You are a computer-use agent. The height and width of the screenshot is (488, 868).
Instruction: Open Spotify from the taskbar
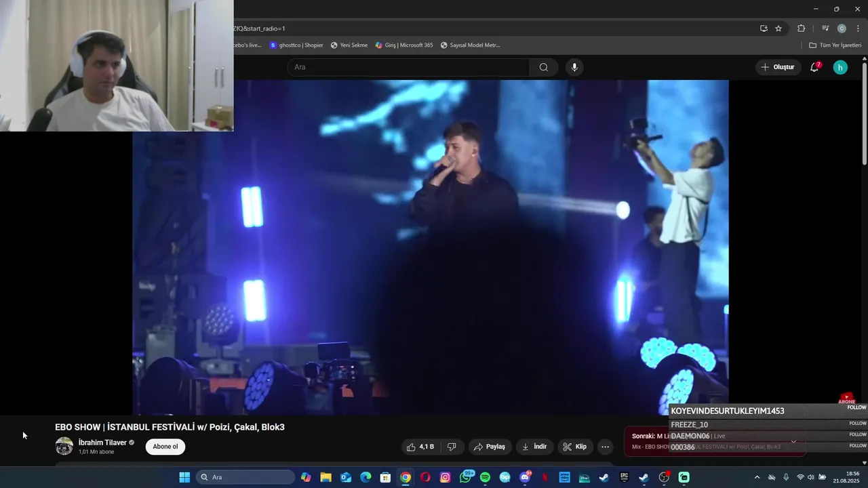click(485, 477)
